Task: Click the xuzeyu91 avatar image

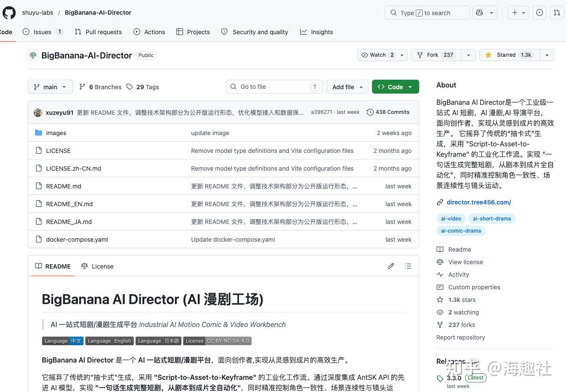Action: pyautogui.click(x=38, y=112)
